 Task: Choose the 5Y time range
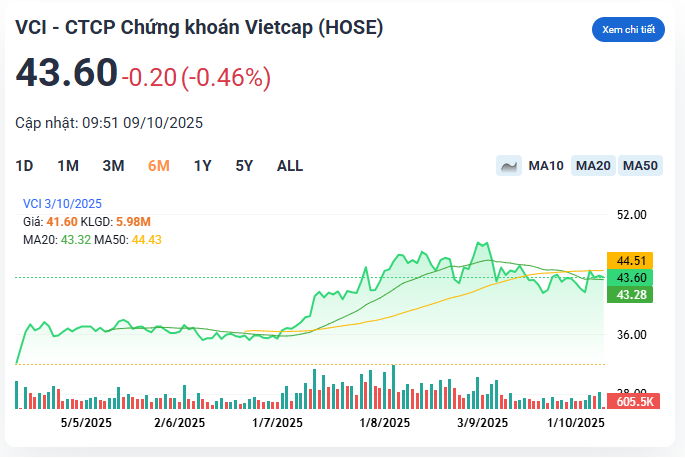[244, 166]
